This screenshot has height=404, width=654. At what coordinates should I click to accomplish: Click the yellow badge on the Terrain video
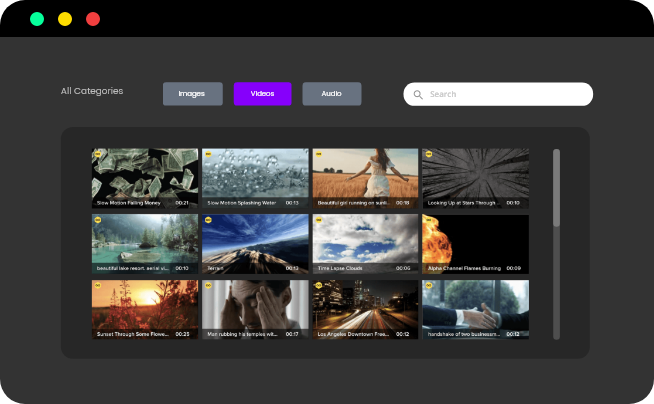pos(208,220)
